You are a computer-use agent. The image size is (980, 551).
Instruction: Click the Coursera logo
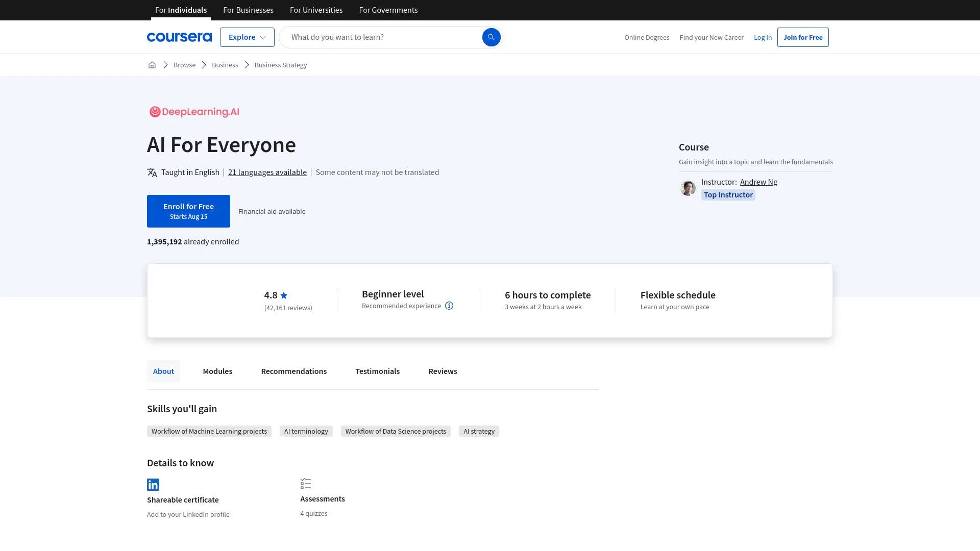click(179, 37)
